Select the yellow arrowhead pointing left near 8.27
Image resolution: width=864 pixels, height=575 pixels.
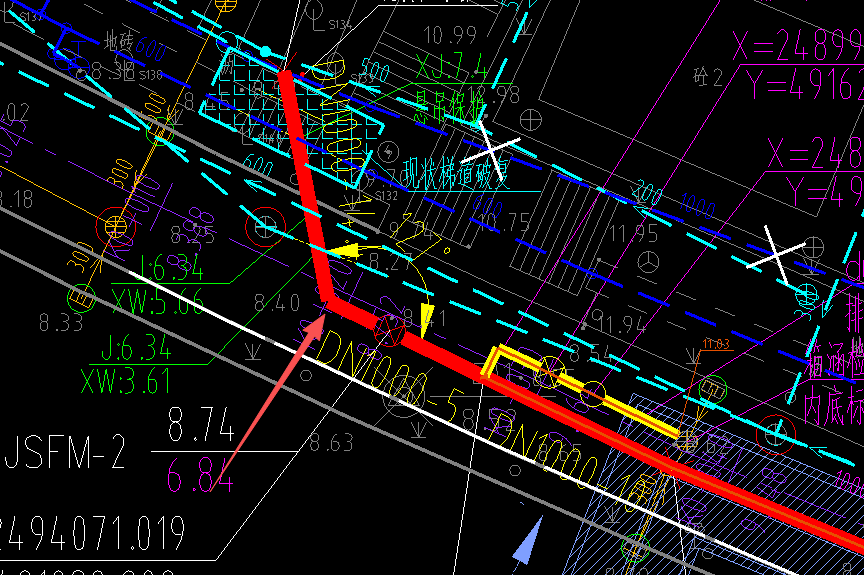click(x=345, y=251)
